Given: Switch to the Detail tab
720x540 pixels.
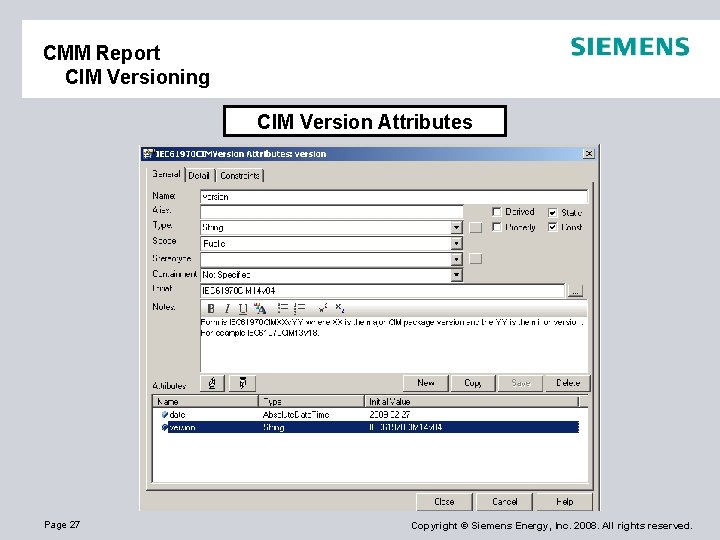Looking at the screenshot, I should (199, 175).
